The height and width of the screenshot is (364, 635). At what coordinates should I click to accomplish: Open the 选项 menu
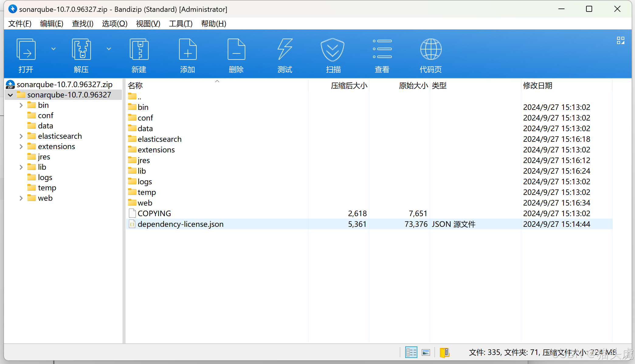point(115,24)
